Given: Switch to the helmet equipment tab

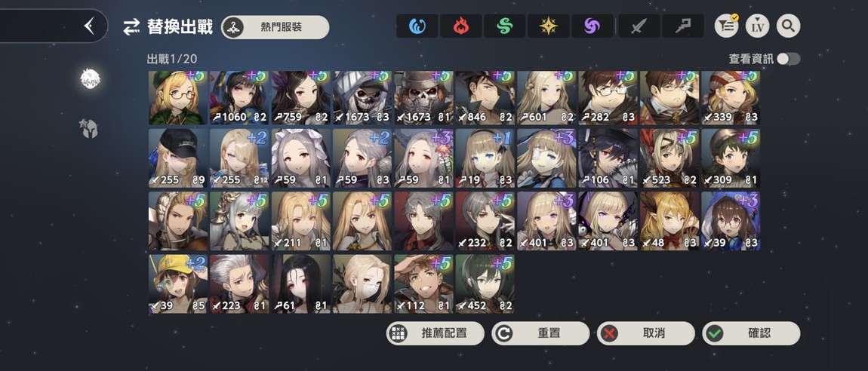Looking at the screenshot, I should (90, 129).
